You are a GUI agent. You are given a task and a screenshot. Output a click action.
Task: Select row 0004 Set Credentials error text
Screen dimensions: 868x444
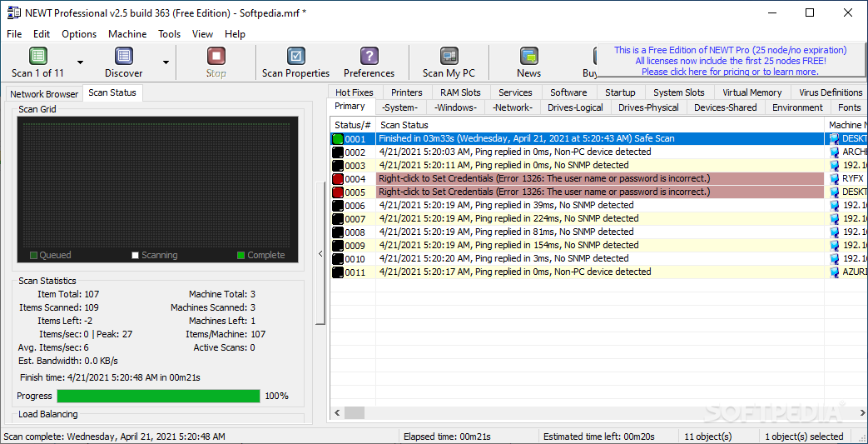click(x=544, y=178)
